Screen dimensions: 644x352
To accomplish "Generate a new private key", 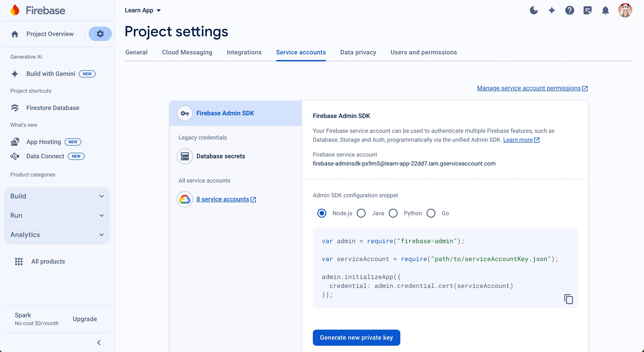I will (356, 337).
